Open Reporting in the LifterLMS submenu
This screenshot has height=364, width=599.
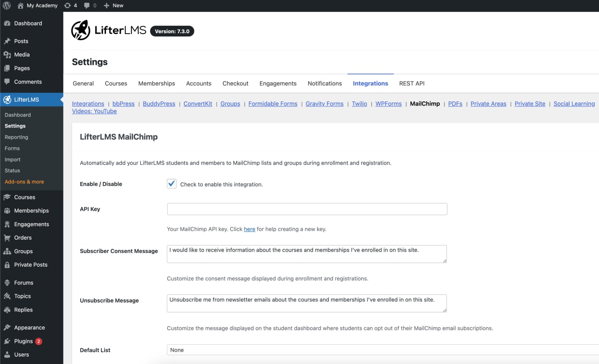pyautogui.click(x=16, y=137)
